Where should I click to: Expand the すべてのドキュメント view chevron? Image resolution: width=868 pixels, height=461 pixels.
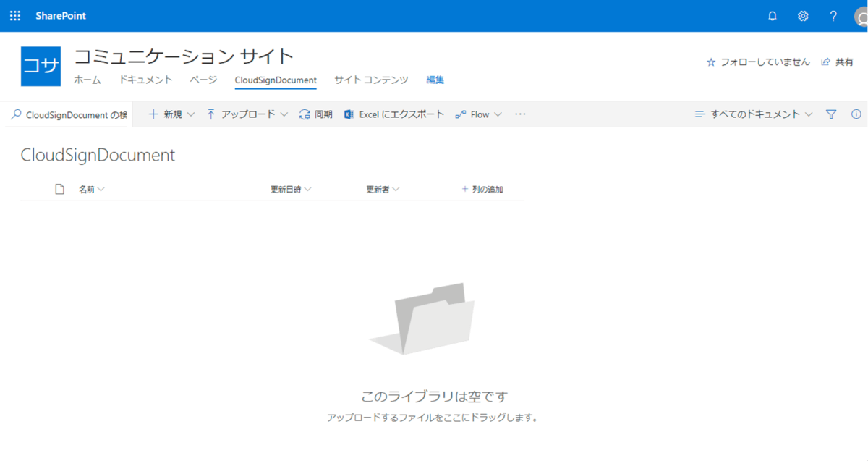click(809, 114)
